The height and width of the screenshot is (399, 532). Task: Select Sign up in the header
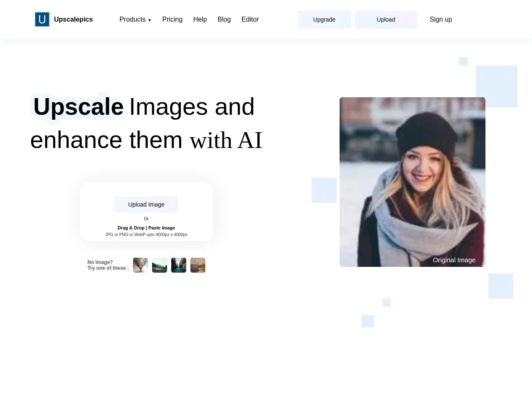(x=441, y=20)
